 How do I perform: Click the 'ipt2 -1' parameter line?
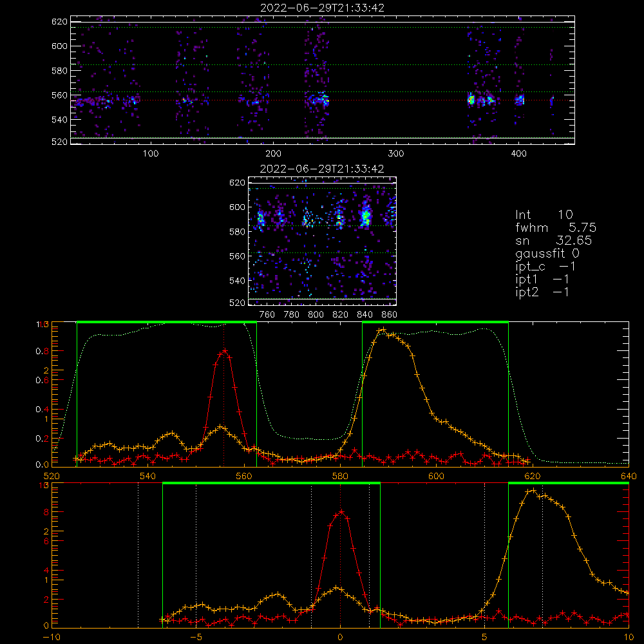click(542, 292)
